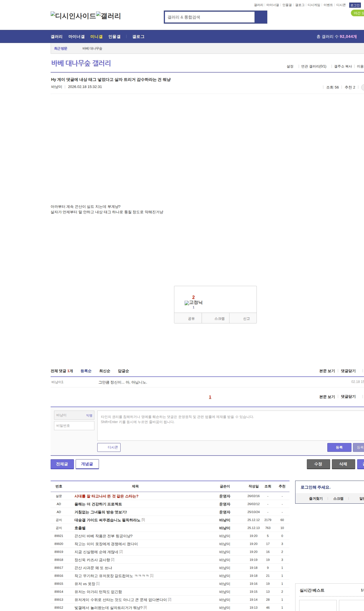The image size is (364, 611).
Task: Open the 미니갤 navigation item
Action: (x=96, y=37)
